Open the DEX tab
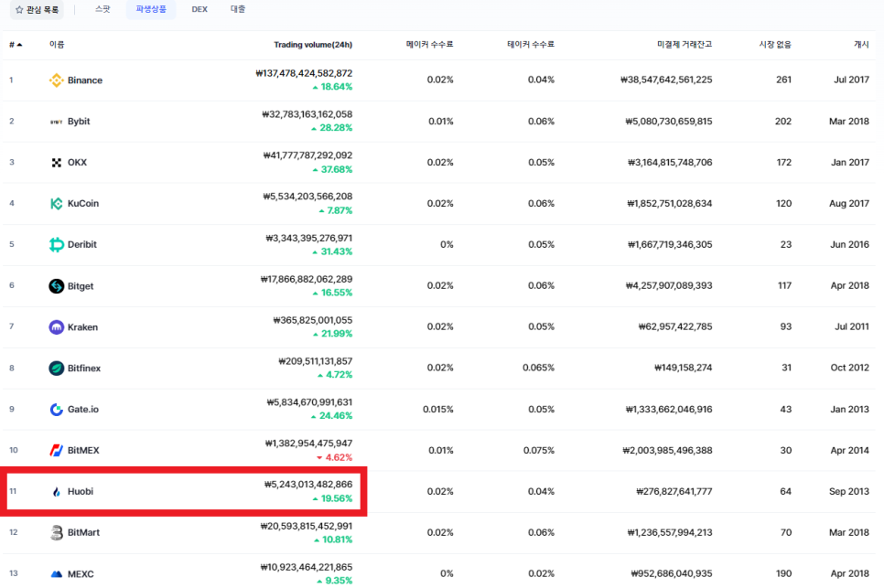884x588 pixels. (199, 11)
